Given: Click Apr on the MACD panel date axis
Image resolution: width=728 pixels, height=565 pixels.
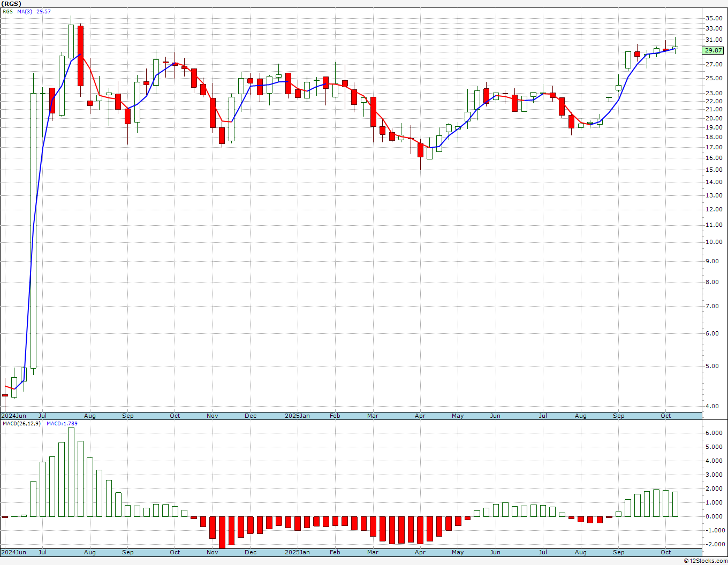Looking at the screenshot, I should click(420, 552).
